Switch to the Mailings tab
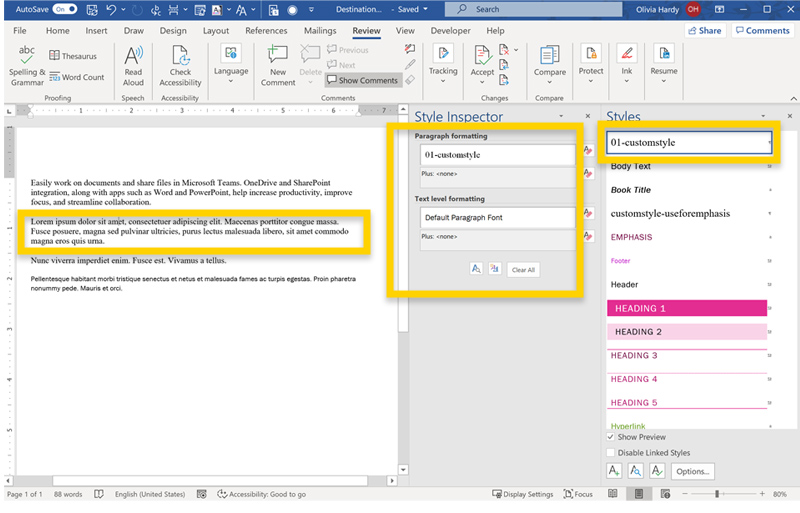800x513 pixels. [x=320, y=31]
